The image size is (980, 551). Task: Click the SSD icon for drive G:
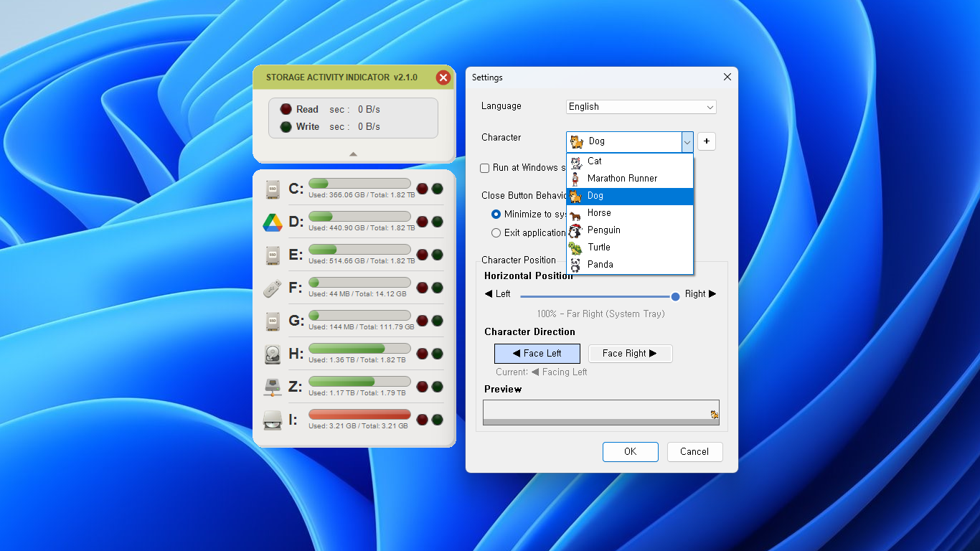(273, 321)
